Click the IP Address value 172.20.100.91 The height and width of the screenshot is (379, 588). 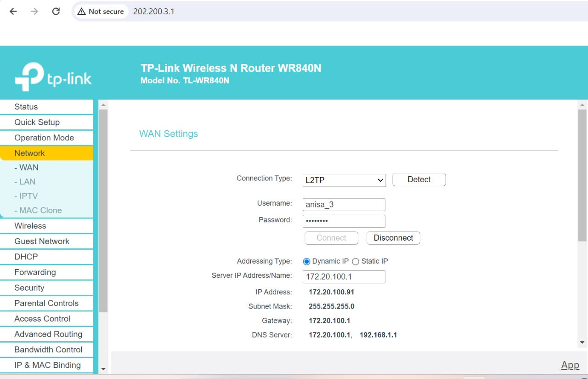[x=331, y=292]
